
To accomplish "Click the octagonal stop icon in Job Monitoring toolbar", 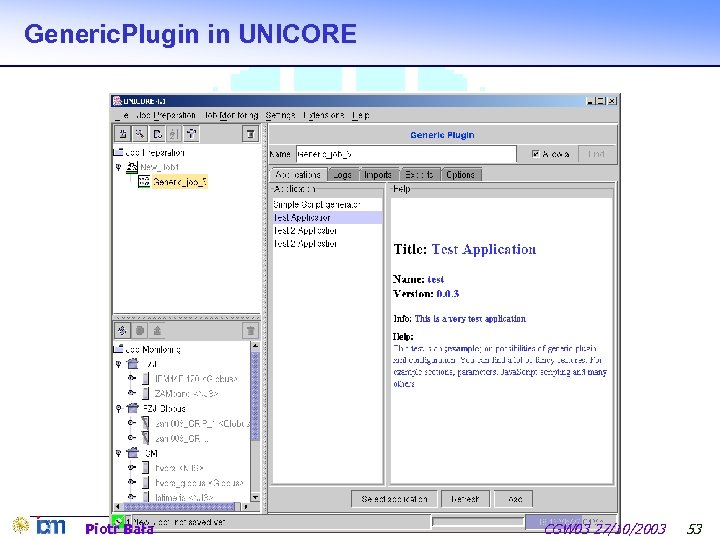I will point(140,330).
